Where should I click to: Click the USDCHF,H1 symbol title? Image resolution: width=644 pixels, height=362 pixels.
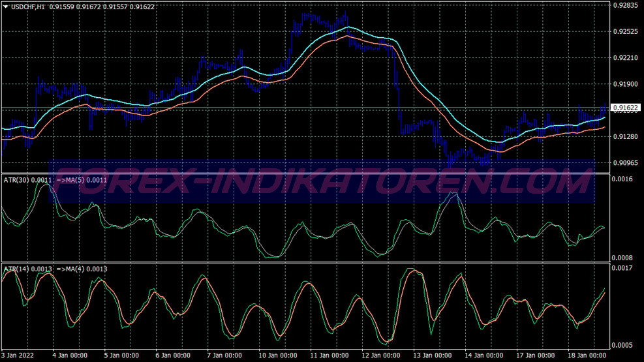click(28, 7)
